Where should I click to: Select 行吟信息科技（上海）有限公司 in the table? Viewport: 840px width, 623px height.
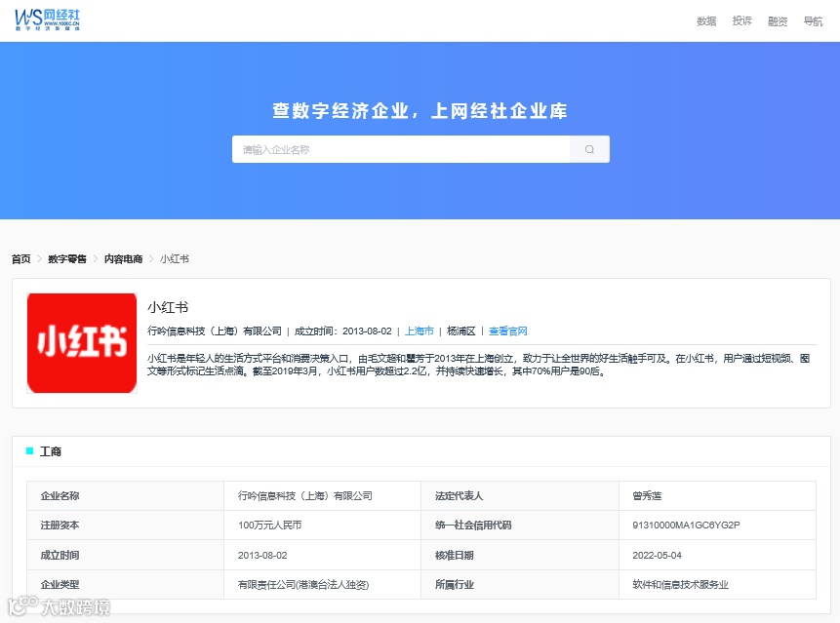pyautogui.click(x=304, y=495)
